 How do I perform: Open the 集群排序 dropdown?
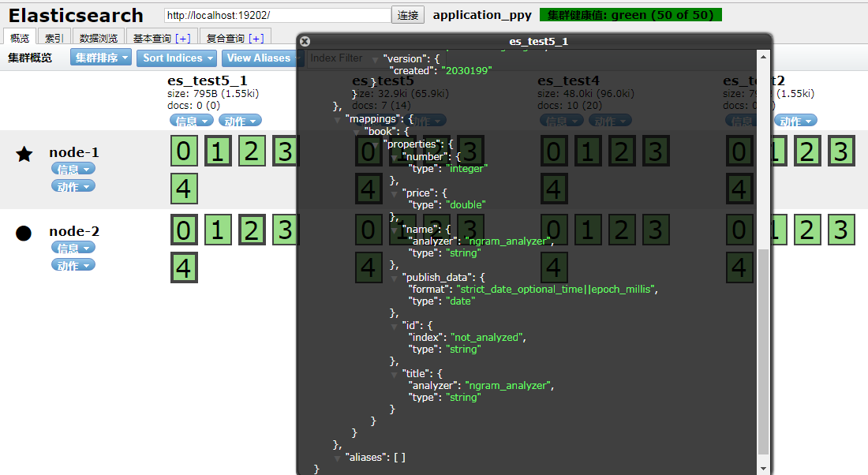click(101, 58)
